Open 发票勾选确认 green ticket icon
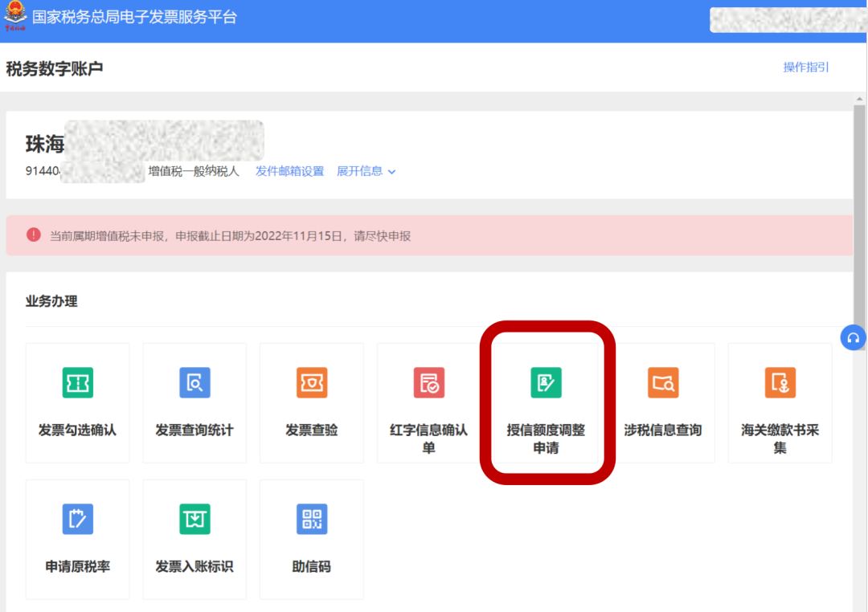Viewport: 868px width, 612px height. tap(77, 382)
